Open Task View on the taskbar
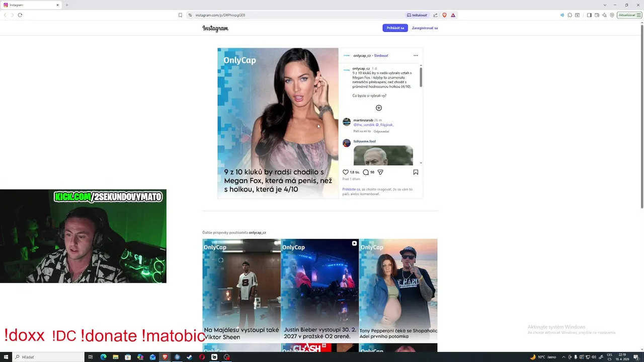Viewport: 644px width, 362px height. coord(91,357)
